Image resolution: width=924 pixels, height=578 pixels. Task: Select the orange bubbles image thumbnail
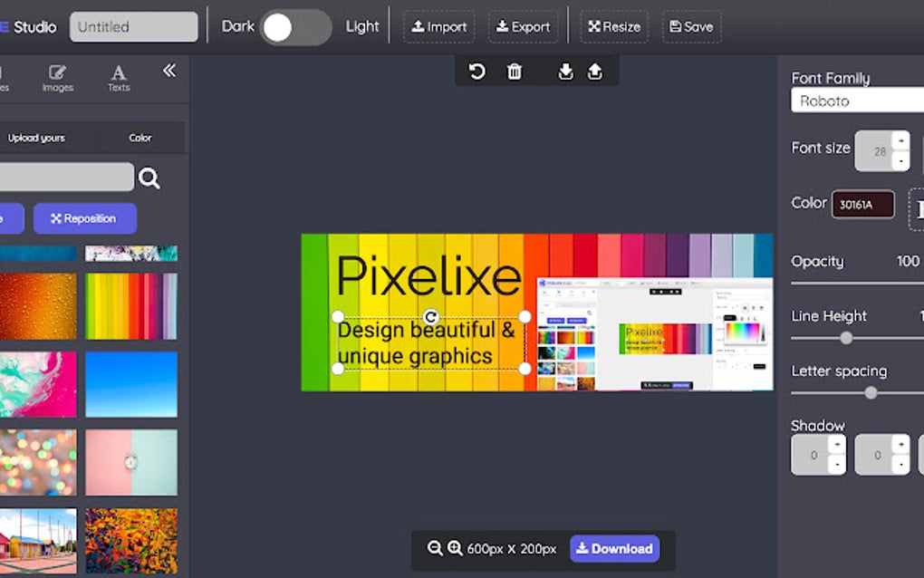pyautogui.click(x=39, y=306)
